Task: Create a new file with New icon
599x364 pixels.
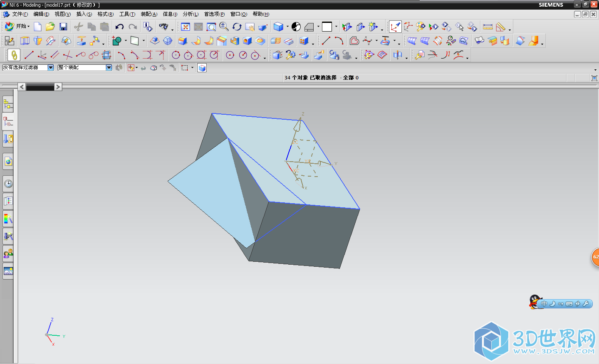Action: pos(37,27)
